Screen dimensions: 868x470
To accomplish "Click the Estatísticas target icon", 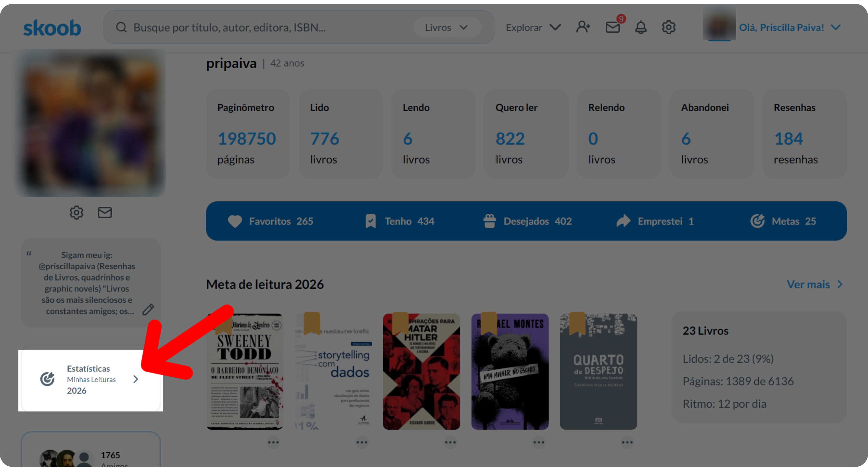I will pyautogui.click(x=47, y=379).
